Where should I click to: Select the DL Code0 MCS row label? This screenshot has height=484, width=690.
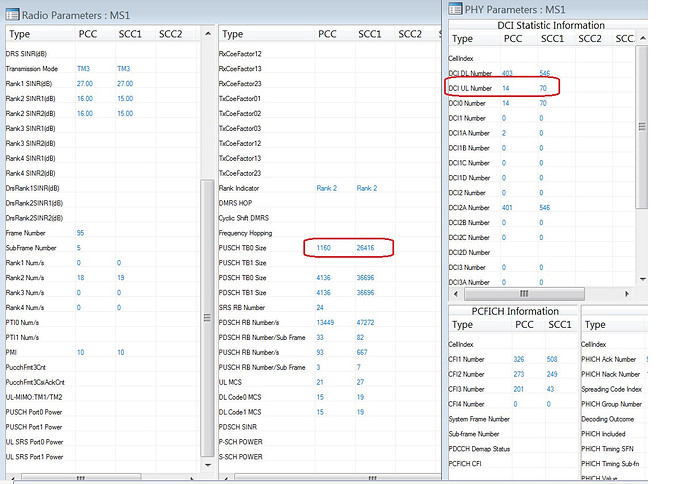click(240, 397)
